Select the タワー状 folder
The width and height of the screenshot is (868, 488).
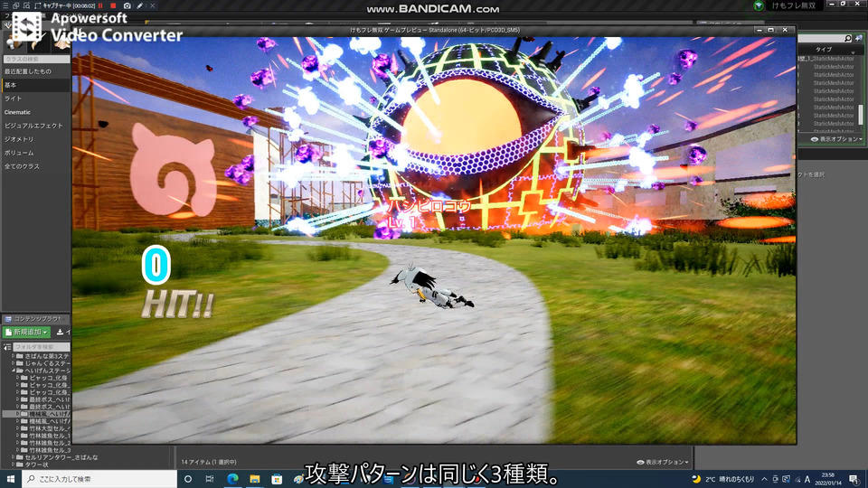pyautogui.click(x=33, y=465)
